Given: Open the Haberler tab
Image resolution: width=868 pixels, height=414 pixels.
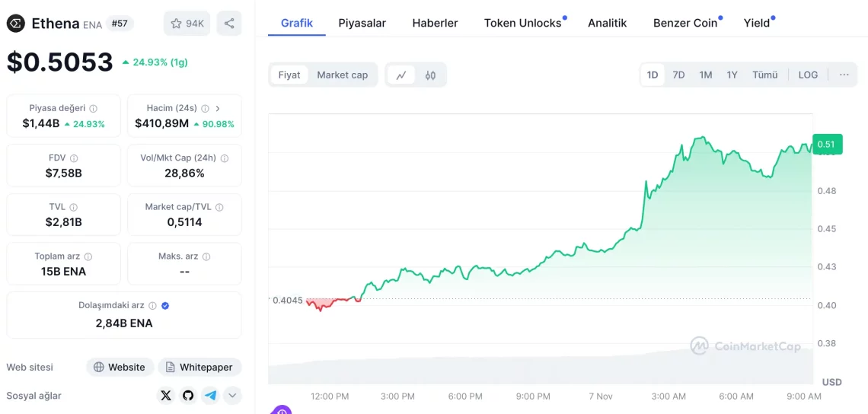Looking at the screenshot, I should tap(435, 24).
